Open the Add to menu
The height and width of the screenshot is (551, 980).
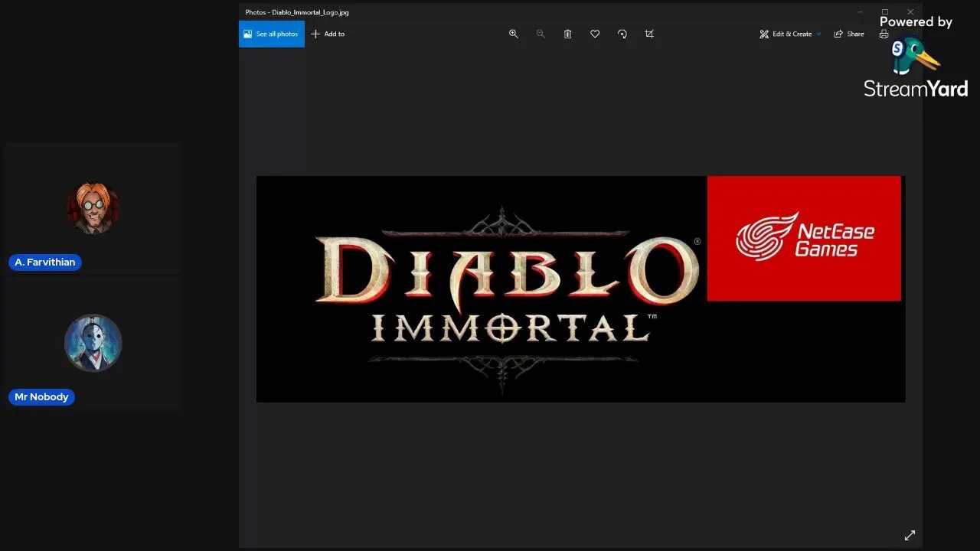pos(328,34)
